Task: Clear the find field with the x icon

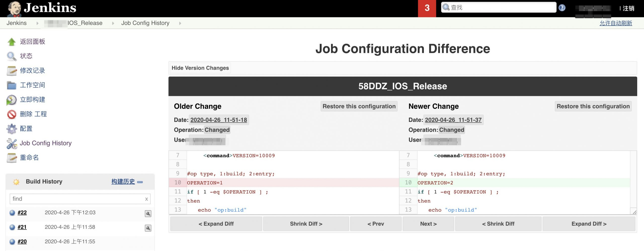Action: pyautogui.click(x=146, y=199)
